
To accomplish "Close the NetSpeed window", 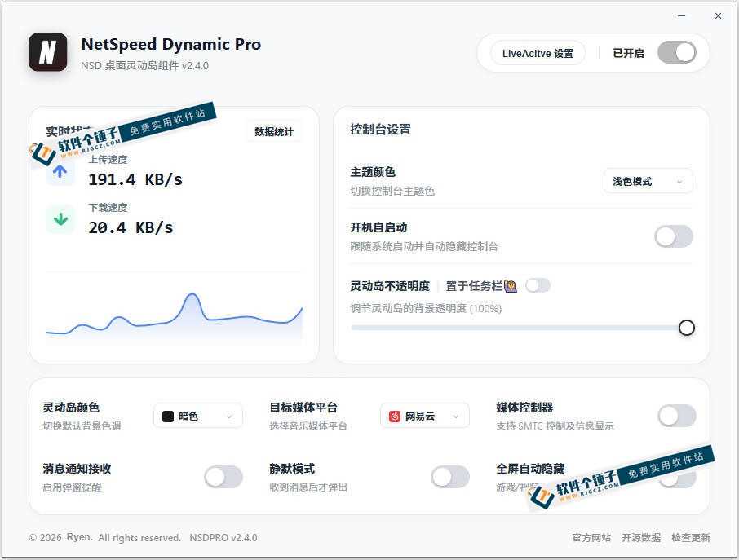I will 718,16.
